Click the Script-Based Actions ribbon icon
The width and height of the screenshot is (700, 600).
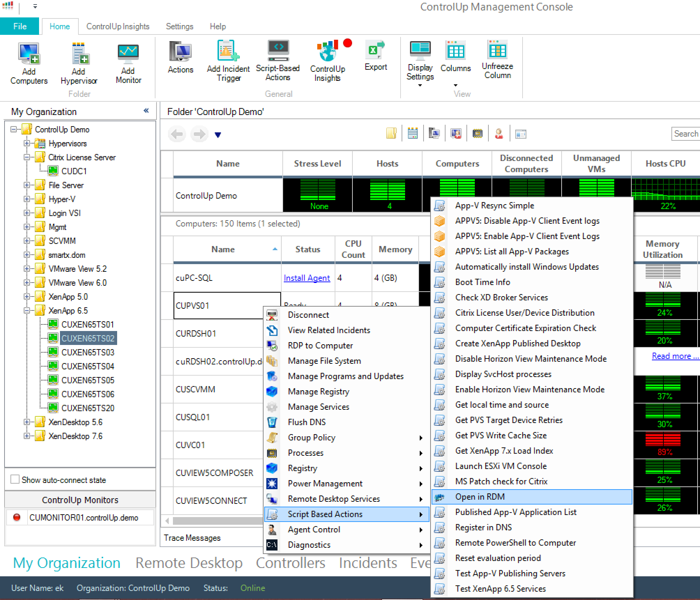[x=278, y=51]
